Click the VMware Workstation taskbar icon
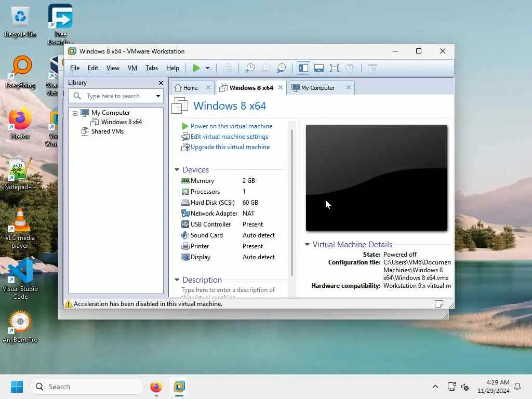Viewport: 532px width, 399px height. coord(179,387)
